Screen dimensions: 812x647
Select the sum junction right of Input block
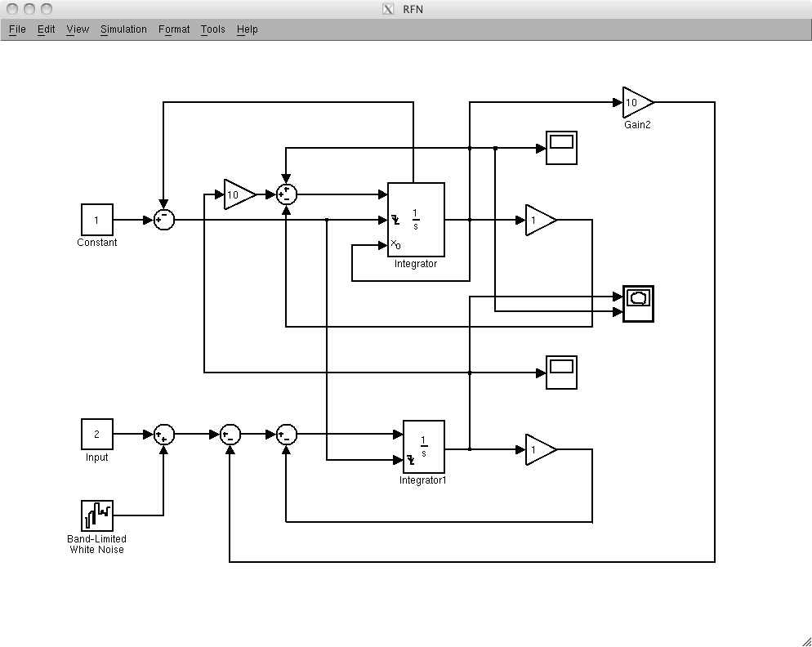click(164, 434)
